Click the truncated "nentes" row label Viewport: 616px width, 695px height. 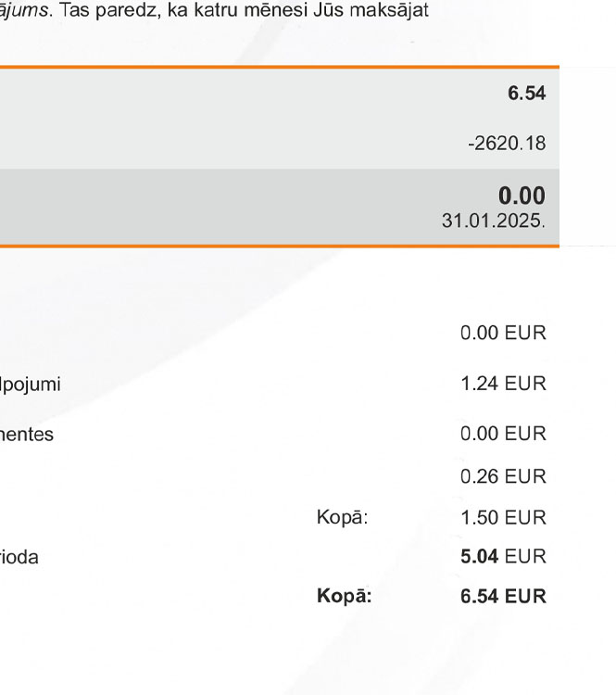coord(27,434)
